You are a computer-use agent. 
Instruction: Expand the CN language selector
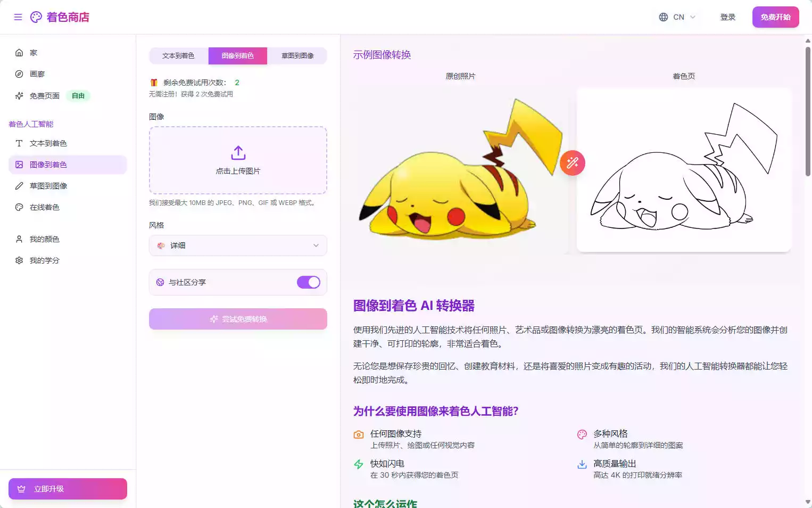tap(677, 17)
